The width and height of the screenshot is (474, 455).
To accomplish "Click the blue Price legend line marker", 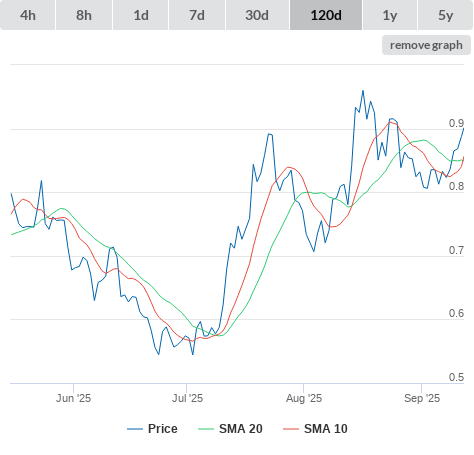I will click(135, 429).
